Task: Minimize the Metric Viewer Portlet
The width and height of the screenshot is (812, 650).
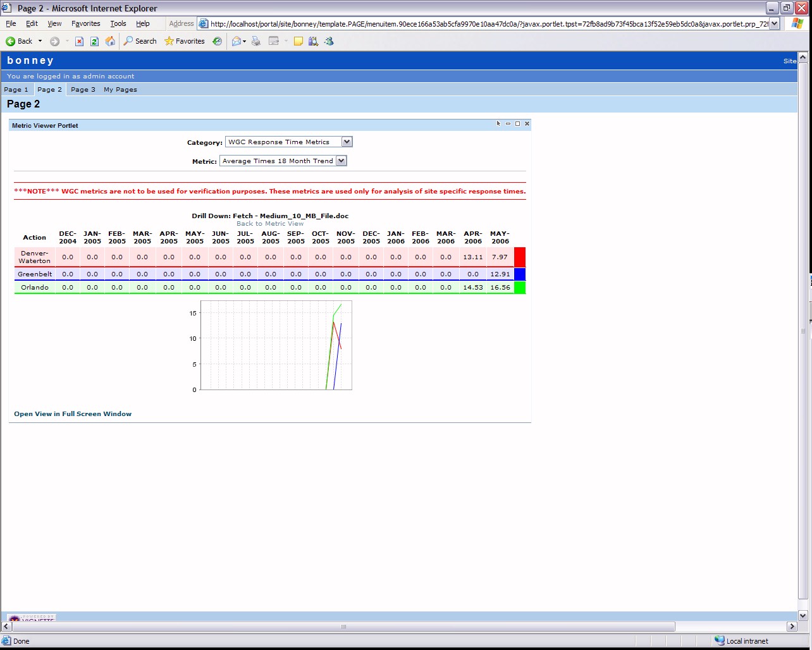Action: pyautogui.click(x=508, y=124)
